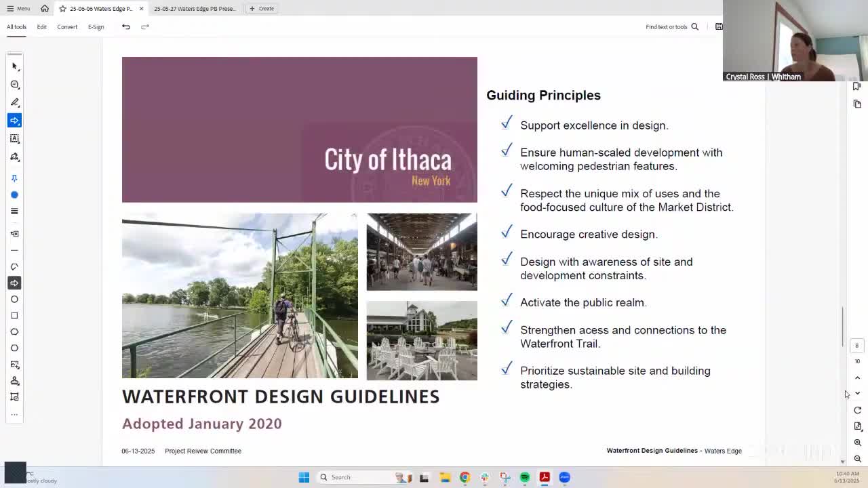Click the white chairs patio photo
The height and width of the screenshot is (488, 868).
click(x=422, y=340)
